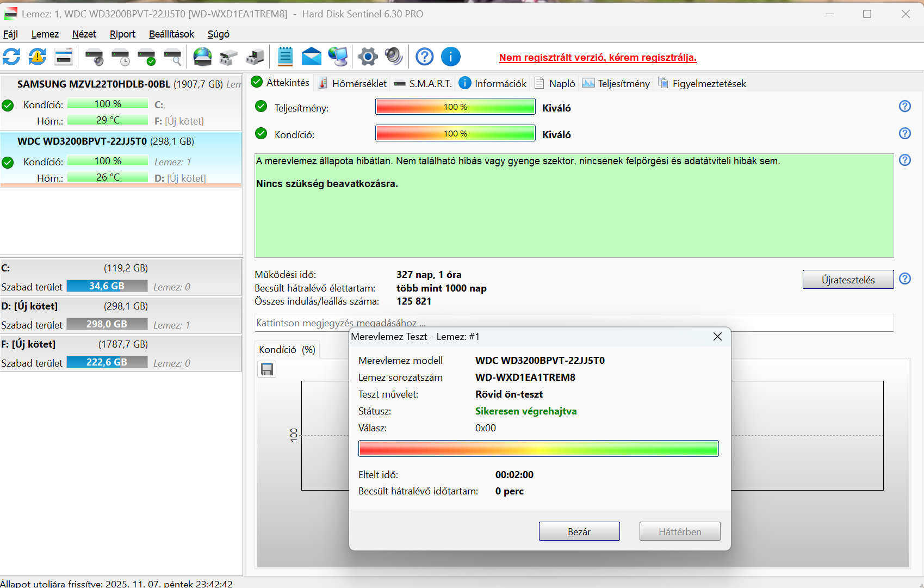Click the blue envelope e-mail icon

pyautogui.click(x=312, y=57)
